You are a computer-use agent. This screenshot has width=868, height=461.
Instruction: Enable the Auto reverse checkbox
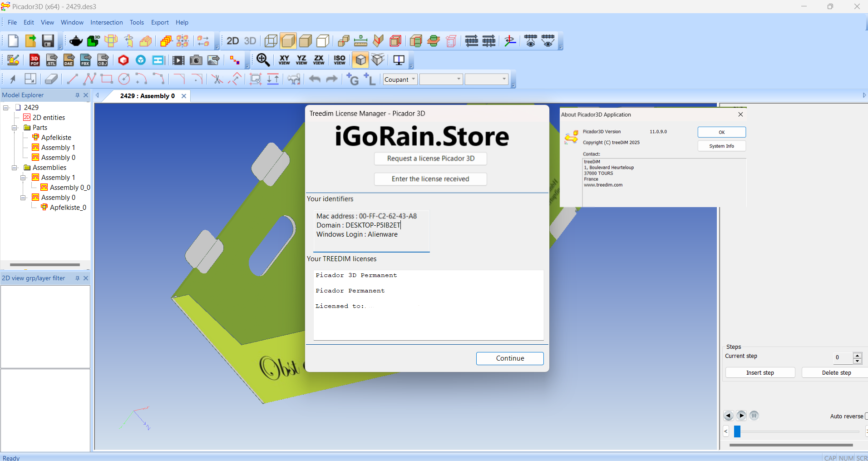[x=866, y=416]
